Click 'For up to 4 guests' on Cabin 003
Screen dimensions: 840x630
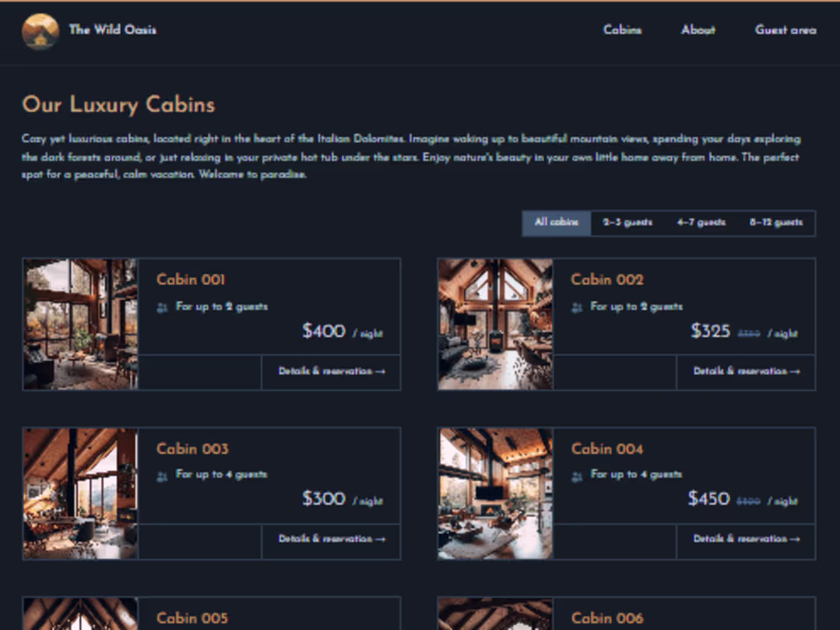click(x=221, y=474)
